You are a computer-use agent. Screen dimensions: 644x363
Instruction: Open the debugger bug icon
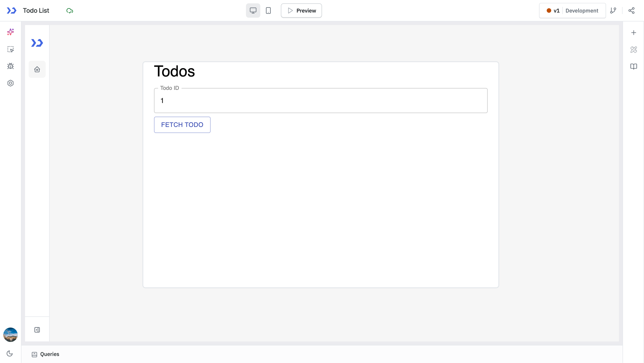tap(11, 66)
